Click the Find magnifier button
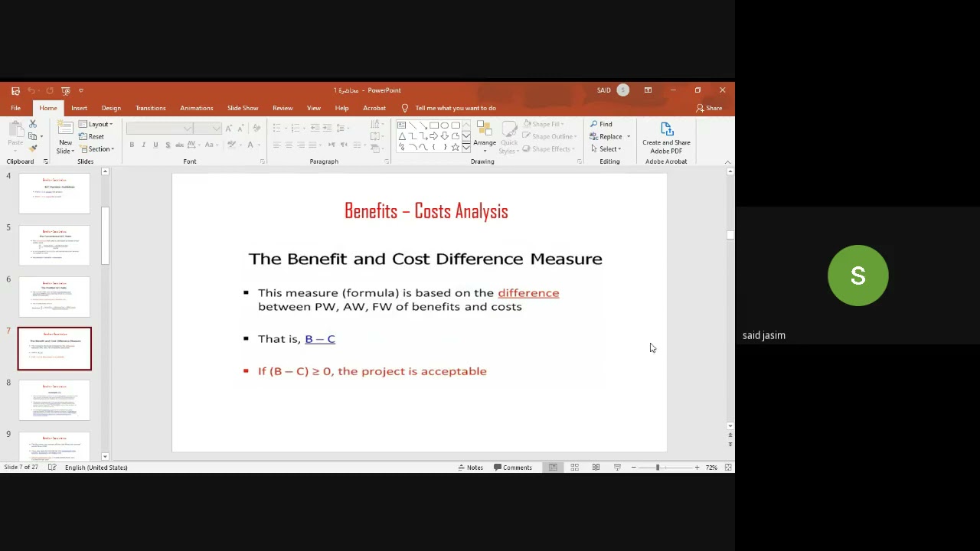Screen dimensions: 980x551 601,124
